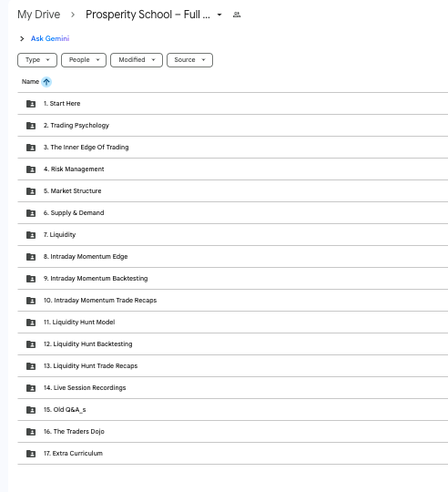448x492 pixels.
Task: Expand the Ask Gemini chevron
Action: (x=22, y=38)
